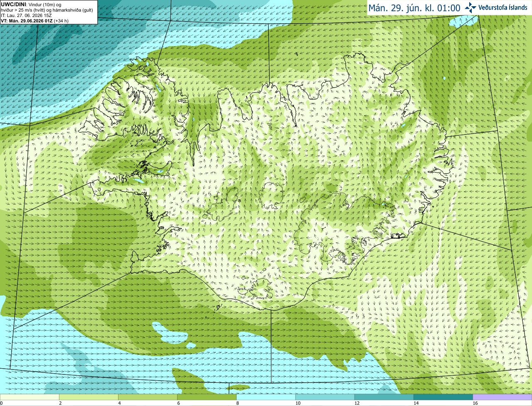This screenshot has height=406, width=532.
Task: Pick the 2–4 m/s light green legend swatch
Action: pos(89,397)
